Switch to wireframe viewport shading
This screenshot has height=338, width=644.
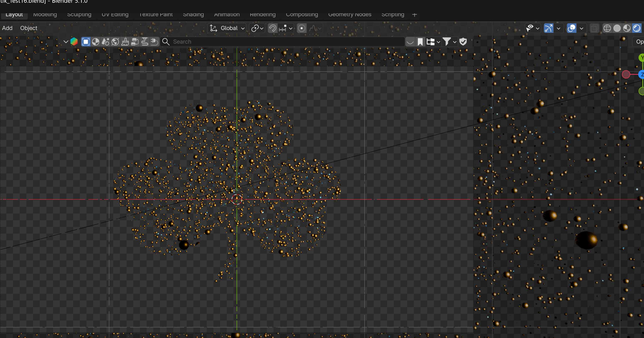click(x=607, y=28)
